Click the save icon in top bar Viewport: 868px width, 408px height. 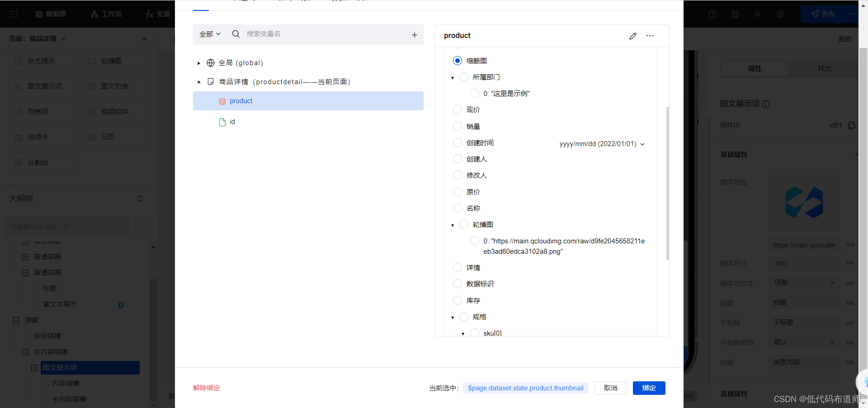(736, 14)
